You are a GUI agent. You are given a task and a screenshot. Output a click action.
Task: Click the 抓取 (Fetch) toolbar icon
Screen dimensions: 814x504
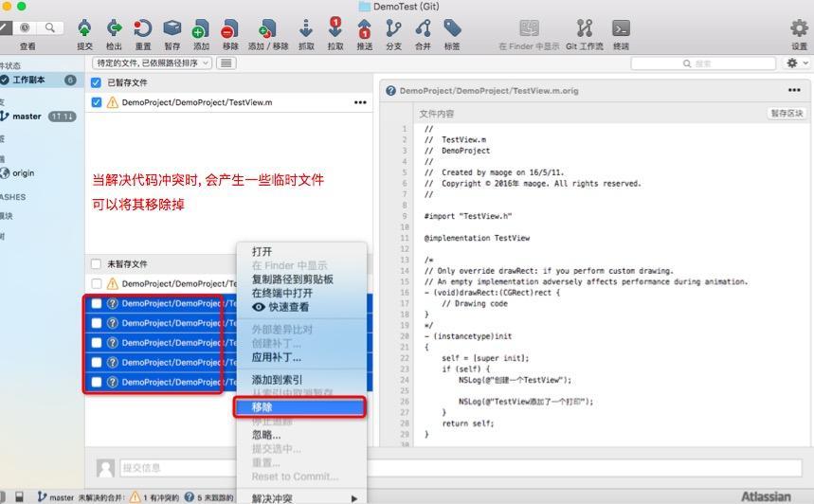[x=306, y=29]
